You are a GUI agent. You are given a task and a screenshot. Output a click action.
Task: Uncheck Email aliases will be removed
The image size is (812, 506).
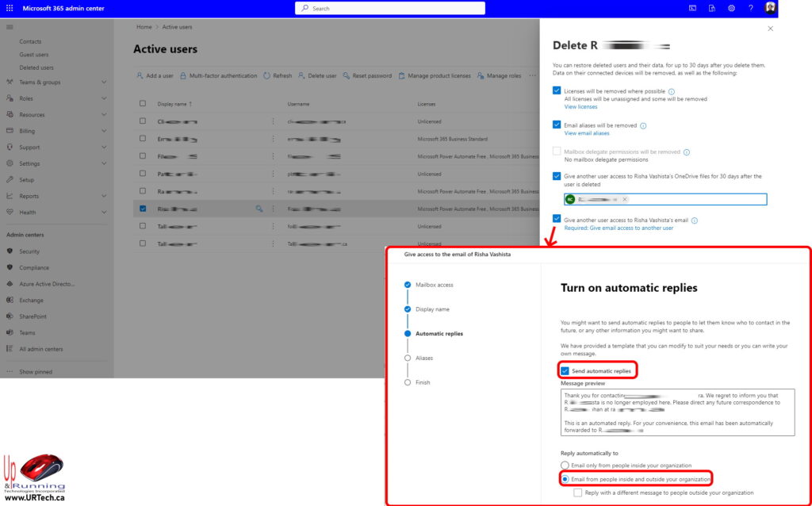click(557, 125)
